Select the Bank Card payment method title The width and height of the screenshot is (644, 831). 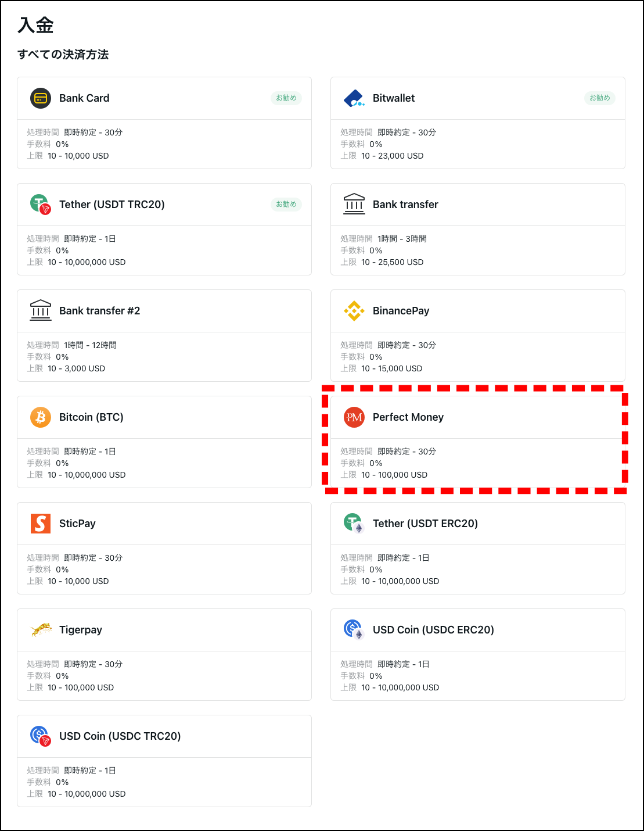pyautogui.click(x=84, y=98)
